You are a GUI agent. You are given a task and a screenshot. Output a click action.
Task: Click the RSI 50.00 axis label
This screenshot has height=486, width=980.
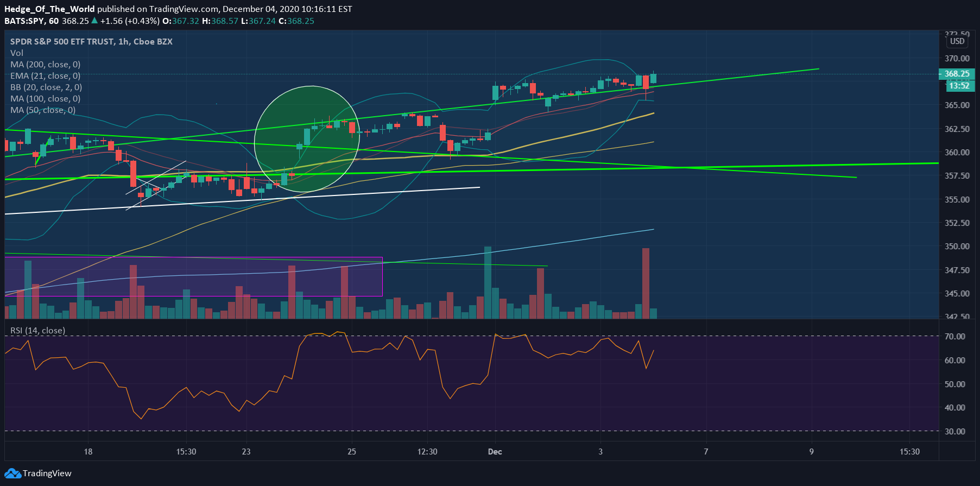point(954,384)
